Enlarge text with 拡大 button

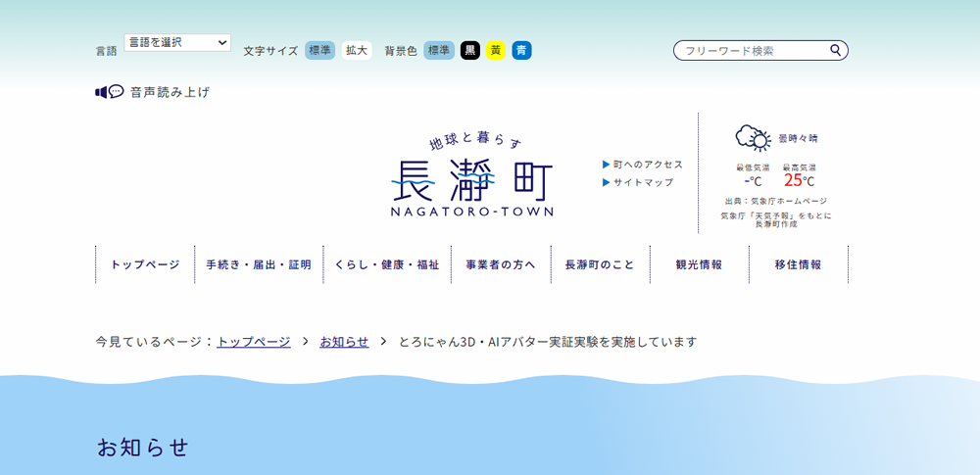357,50
